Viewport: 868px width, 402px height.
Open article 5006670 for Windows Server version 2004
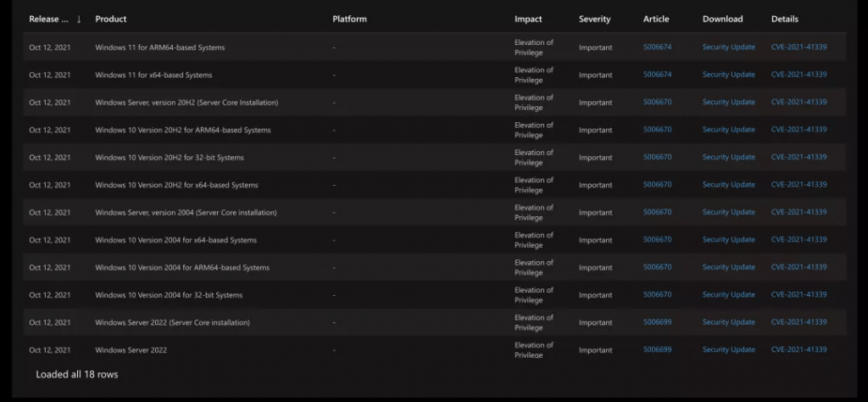pyautogui.click(x=657, y=212)
